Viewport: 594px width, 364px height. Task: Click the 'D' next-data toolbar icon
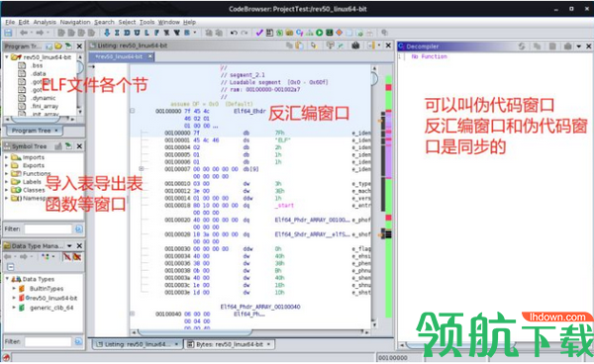point(127,33)
